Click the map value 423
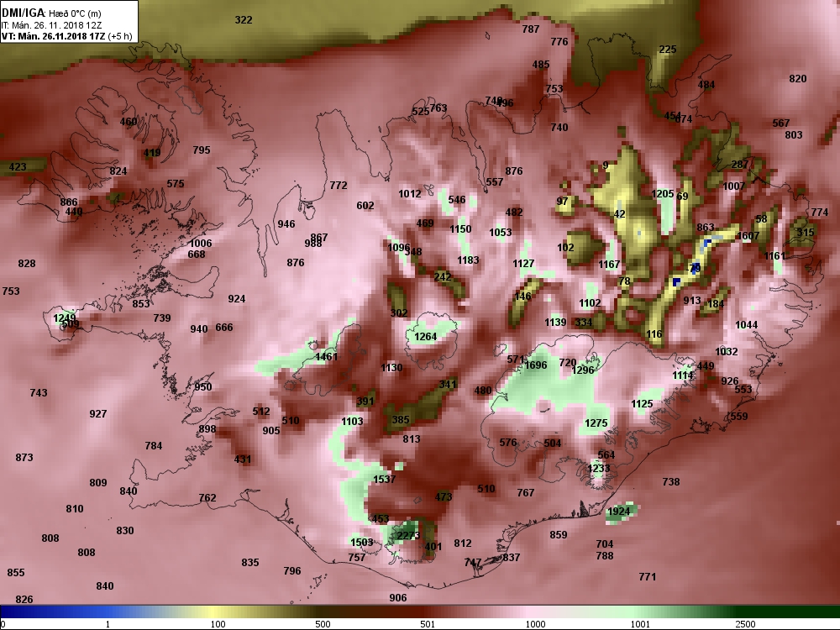 click(17, 166)
